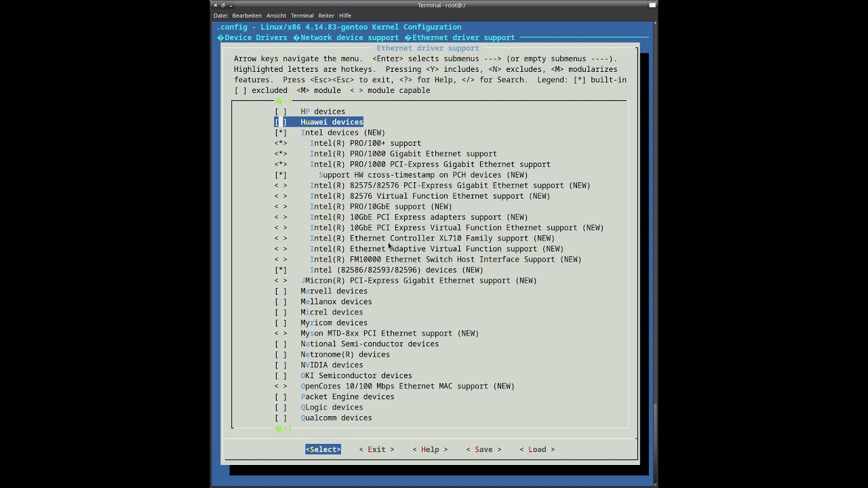
Task: Toggle the Qualcomm devices checkbox
Action: click(281, 418)
